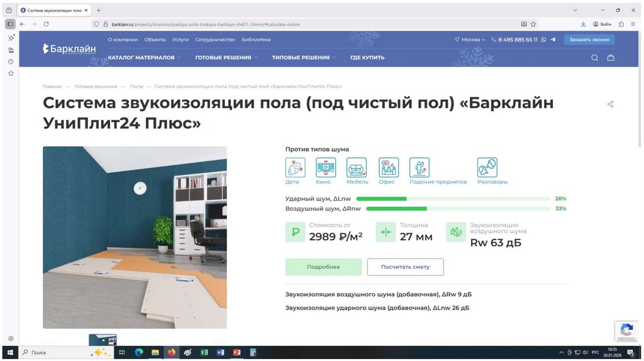This screenshot has width=644, height=361.
Task: Bookmark this page with the star icon
Action: click(x=533, y=25)
